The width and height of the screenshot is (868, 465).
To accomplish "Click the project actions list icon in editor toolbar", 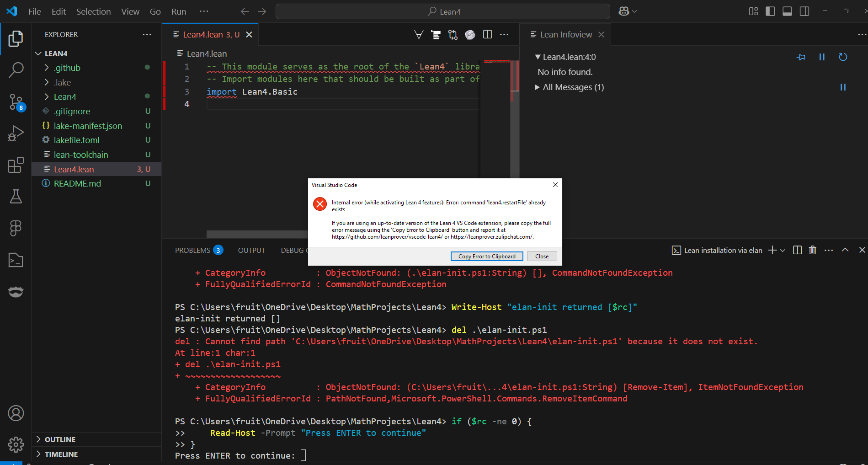I will 436,35.
